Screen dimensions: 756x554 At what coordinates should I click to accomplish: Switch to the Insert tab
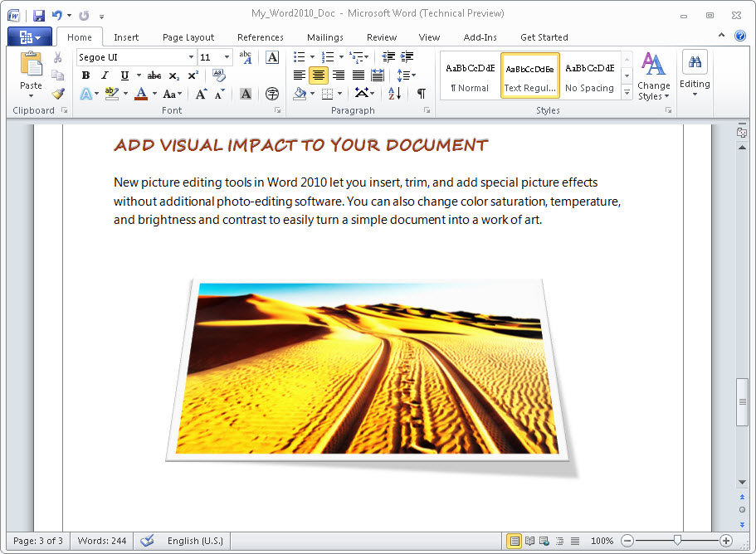click(126, 37)
